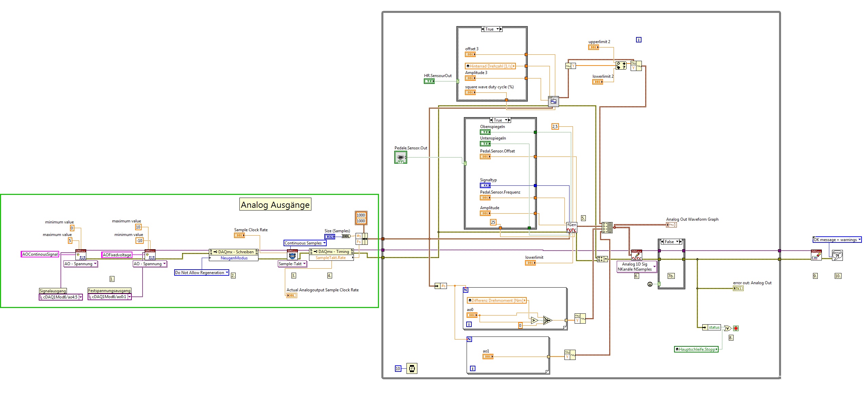Viewport: 868px width, 400px height.
Task: Click the Hinterrad Drehzahl [1/s] local variable
Action: pos(490,66)
